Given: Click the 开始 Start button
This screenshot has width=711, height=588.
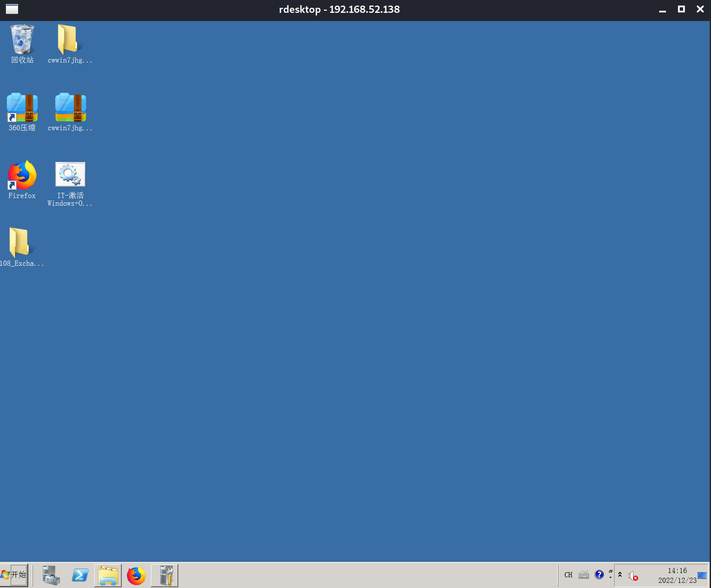Looking at the screenshot, I should (x=14, y=575).
